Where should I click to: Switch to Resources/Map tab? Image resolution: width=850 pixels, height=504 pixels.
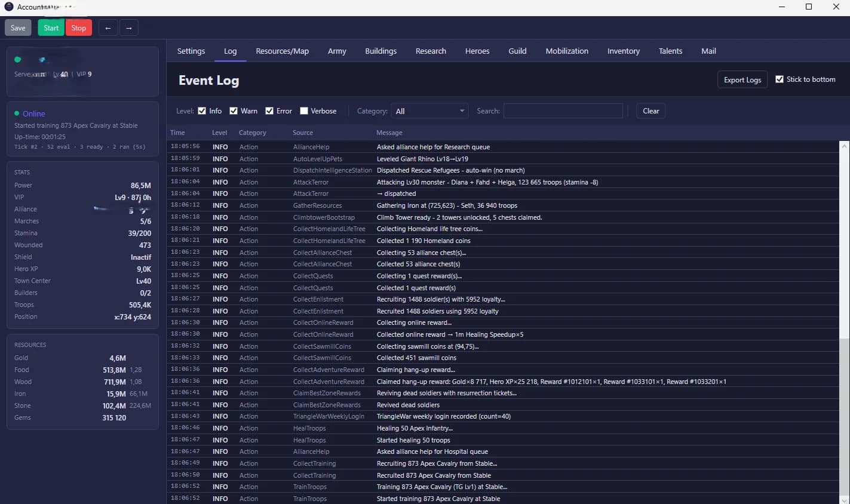(282, 51)
